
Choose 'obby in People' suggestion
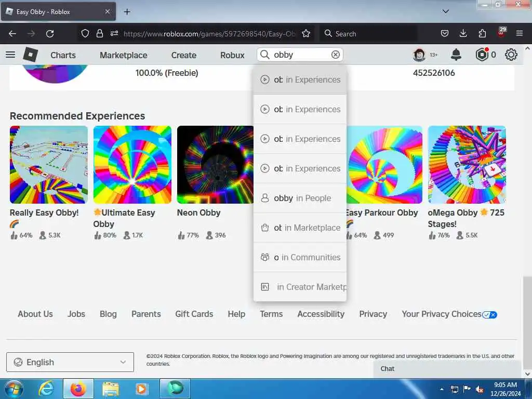300,198
